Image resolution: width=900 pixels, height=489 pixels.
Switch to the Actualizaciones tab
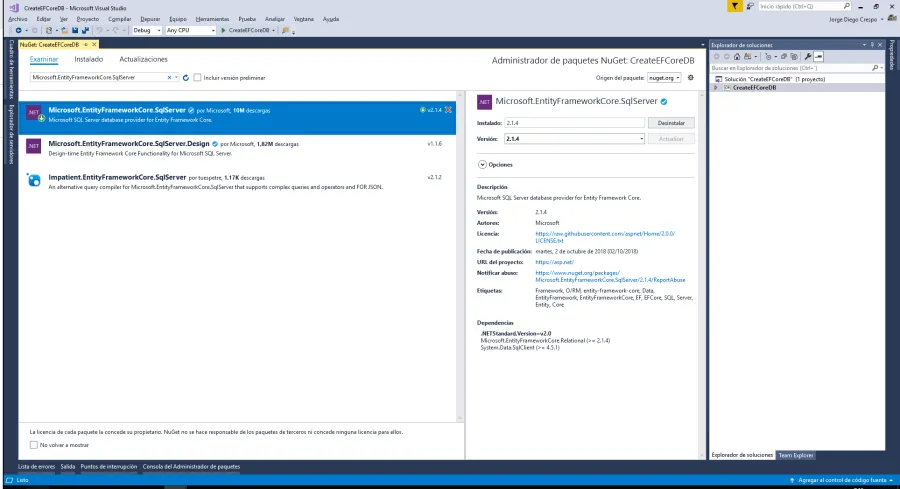click(x=143, y=59)
